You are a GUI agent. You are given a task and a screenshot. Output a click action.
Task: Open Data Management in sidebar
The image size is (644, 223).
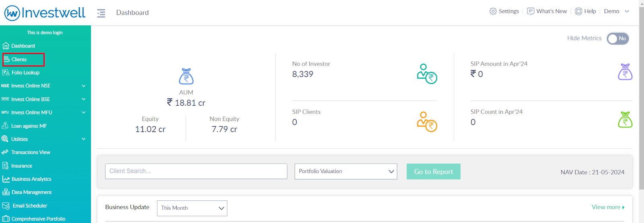coord(31,192)
